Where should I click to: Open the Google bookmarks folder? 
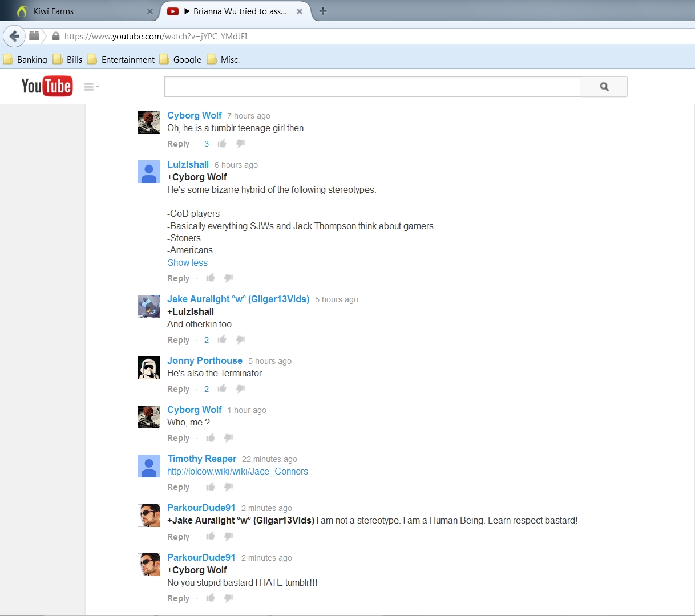click(181, 59)
